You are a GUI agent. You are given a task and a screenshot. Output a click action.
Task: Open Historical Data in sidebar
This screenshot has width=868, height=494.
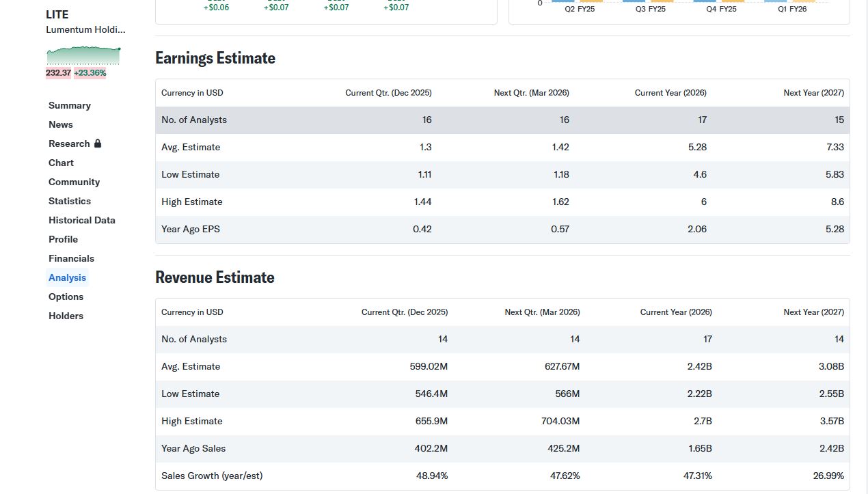coord(81,220)
